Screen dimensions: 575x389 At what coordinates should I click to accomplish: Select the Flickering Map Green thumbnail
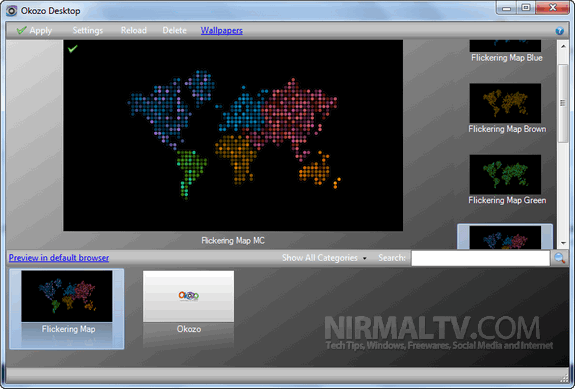505,175
